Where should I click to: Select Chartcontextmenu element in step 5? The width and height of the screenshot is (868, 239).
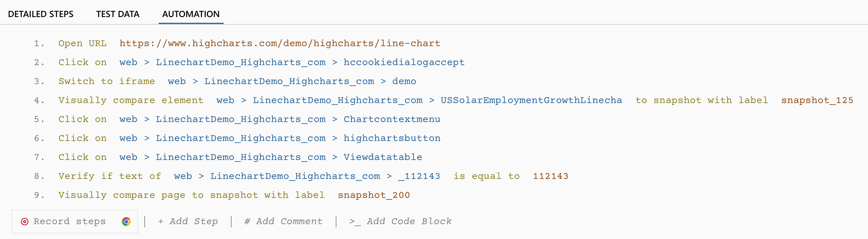(392, 119)
